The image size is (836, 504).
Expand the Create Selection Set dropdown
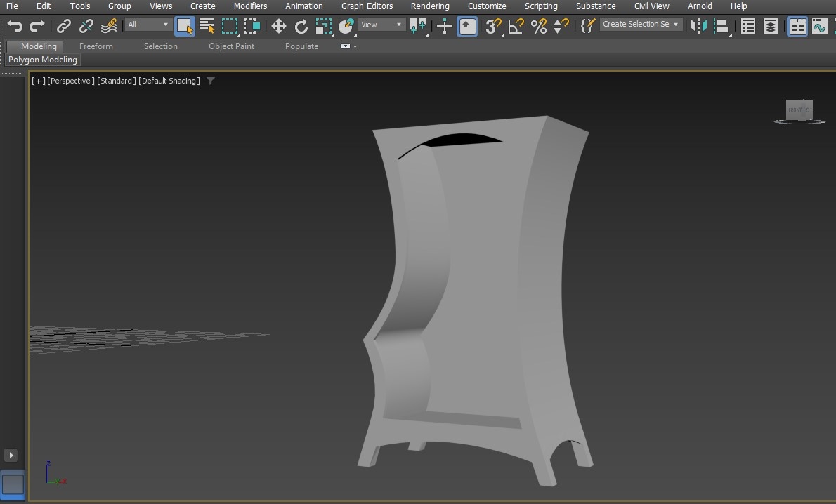coord(676,25)
